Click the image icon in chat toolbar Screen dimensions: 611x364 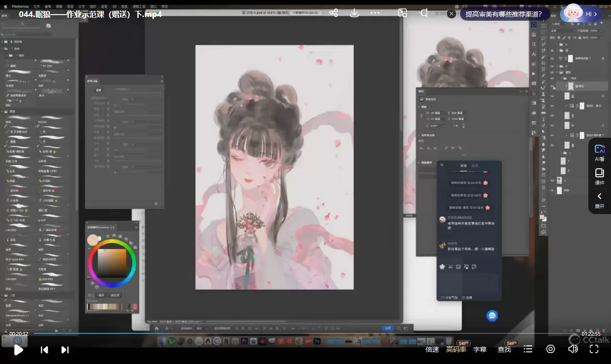(458, 266)
